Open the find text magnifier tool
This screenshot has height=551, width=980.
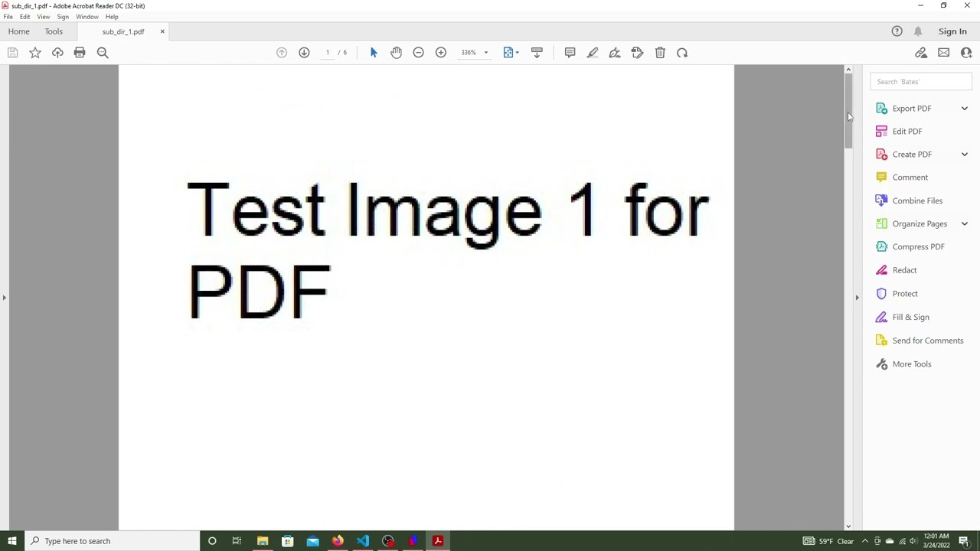(103, 53)
